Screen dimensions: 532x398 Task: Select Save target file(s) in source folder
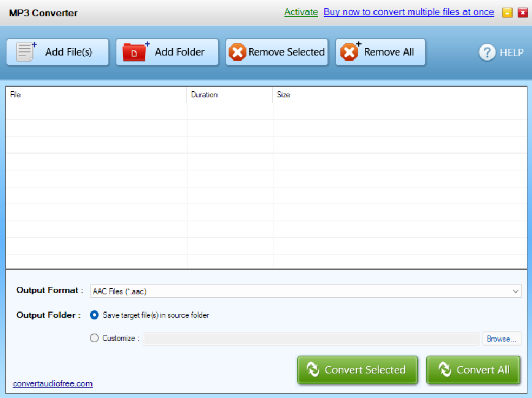tap(95, 315)
